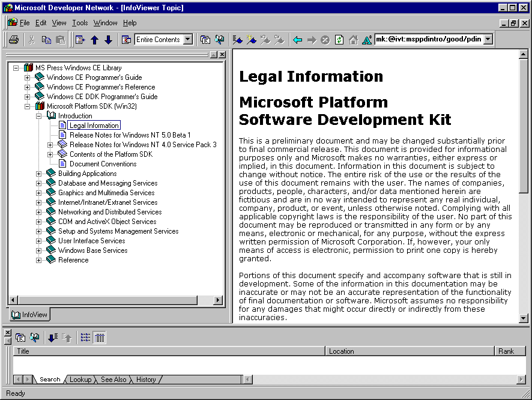Click the first greyed-out bookmark arrow icon

pyautogui.click(x=265, y=40)
